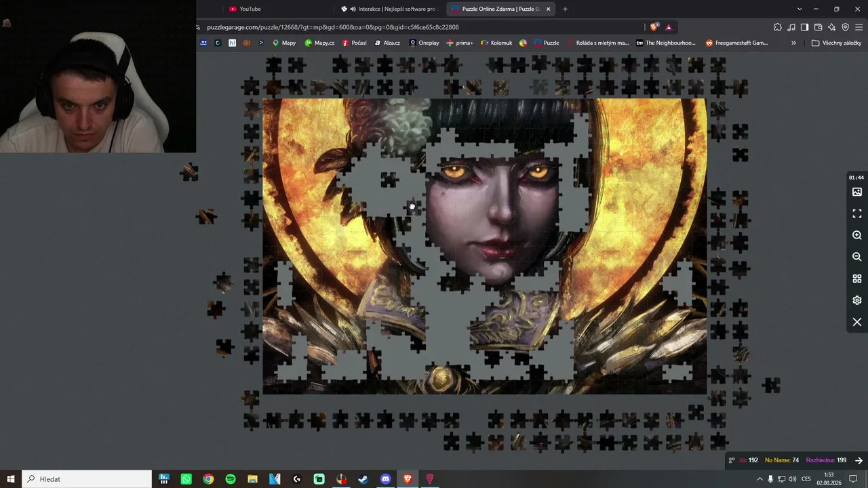Open WhatsApp from the taskbar
This screenshot has height=488, width=868.
[x=186, y=479]
